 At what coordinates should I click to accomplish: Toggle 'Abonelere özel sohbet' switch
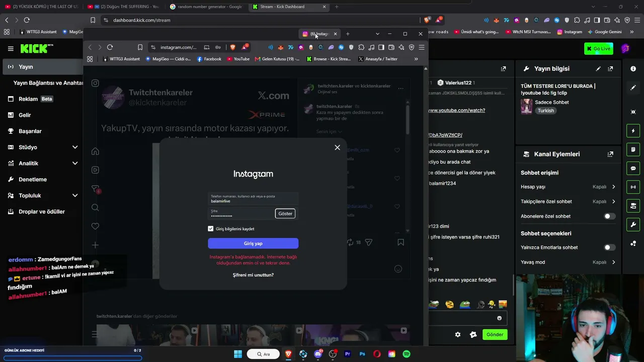pyautogui.click(x=609, y=216)
